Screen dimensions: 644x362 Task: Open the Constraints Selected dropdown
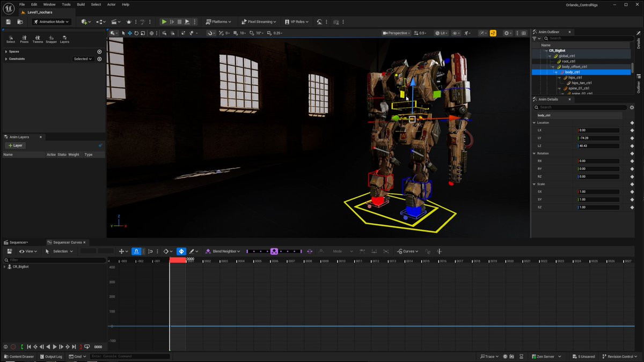tap(84, 59)
